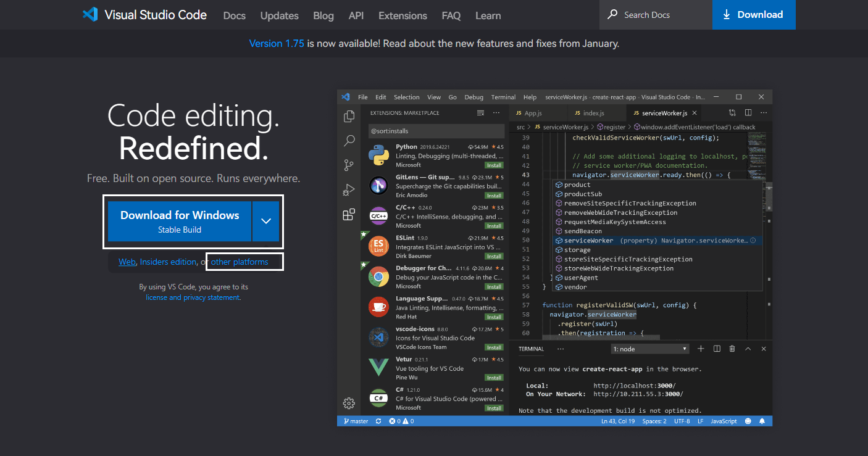Open the Version 1.75 link
This screenshot has height=456, width=868.
(277, 44)
